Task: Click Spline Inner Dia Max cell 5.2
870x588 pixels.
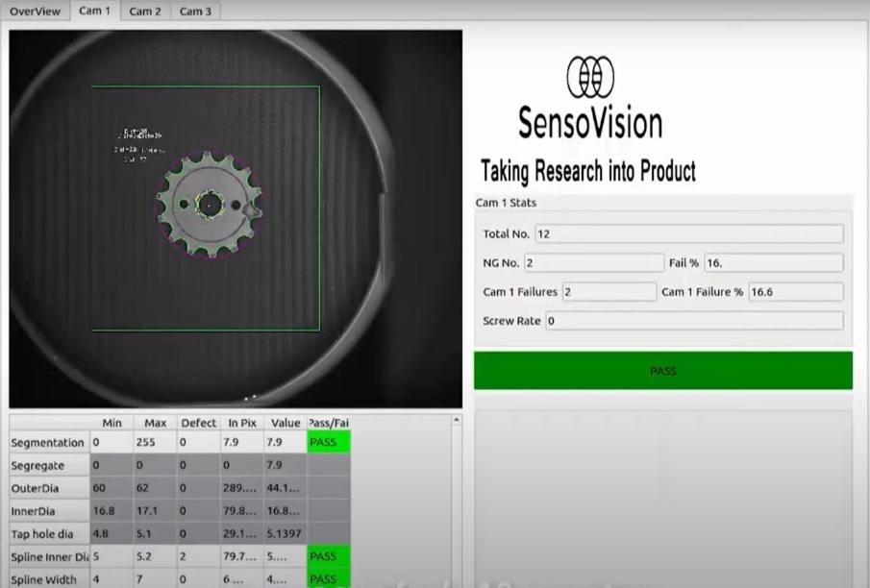Action: (156, 556)
